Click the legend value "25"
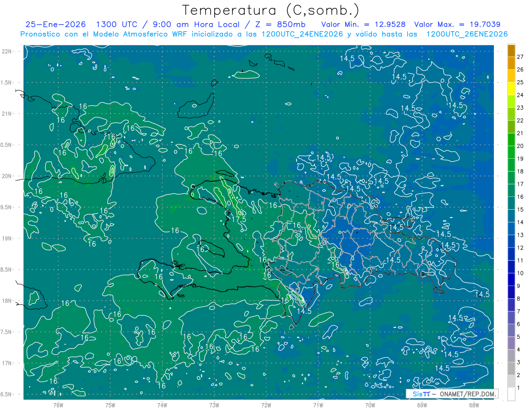Image resolution: width=532 pixels, height=411 pixels. click(x=520, y=82)
